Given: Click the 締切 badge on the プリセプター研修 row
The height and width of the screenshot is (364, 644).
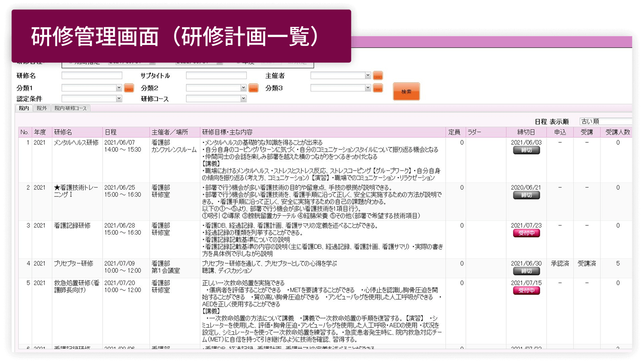Looking at the screenshot, I should click(526, 271).
